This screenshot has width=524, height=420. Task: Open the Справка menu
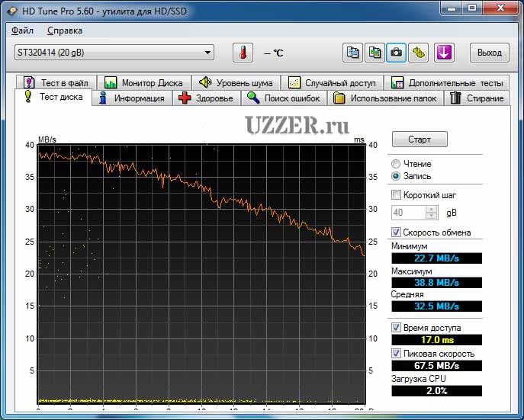[x=65, y=30]
